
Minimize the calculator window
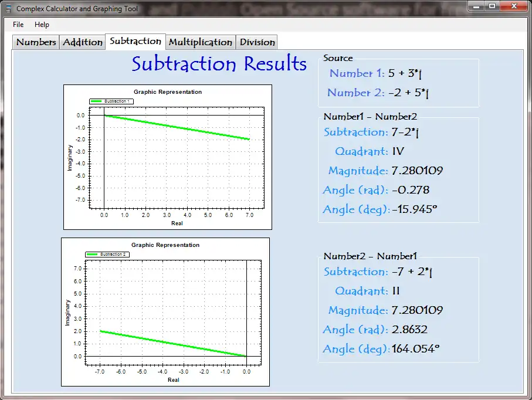[x=476, y=6]
